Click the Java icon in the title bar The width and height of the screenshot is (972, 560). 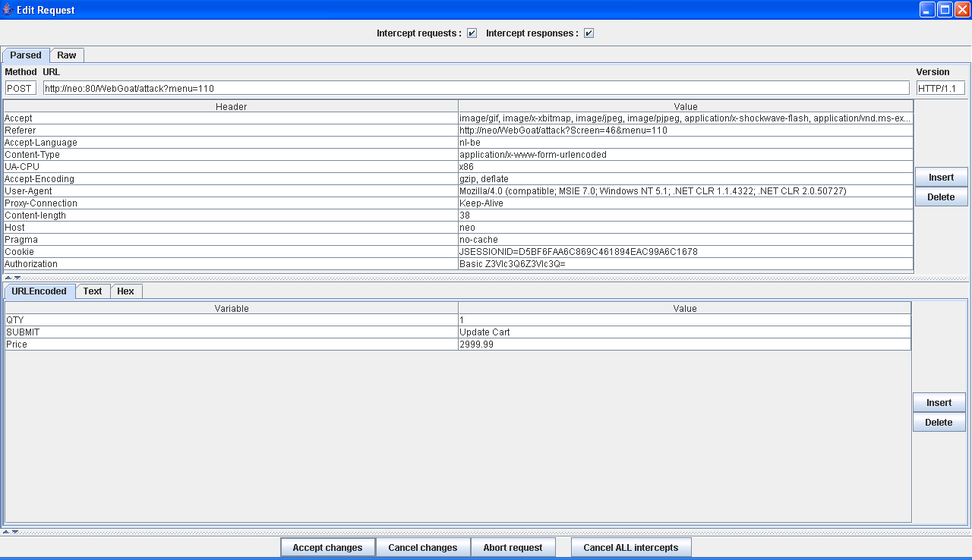[x=8, y=10]
